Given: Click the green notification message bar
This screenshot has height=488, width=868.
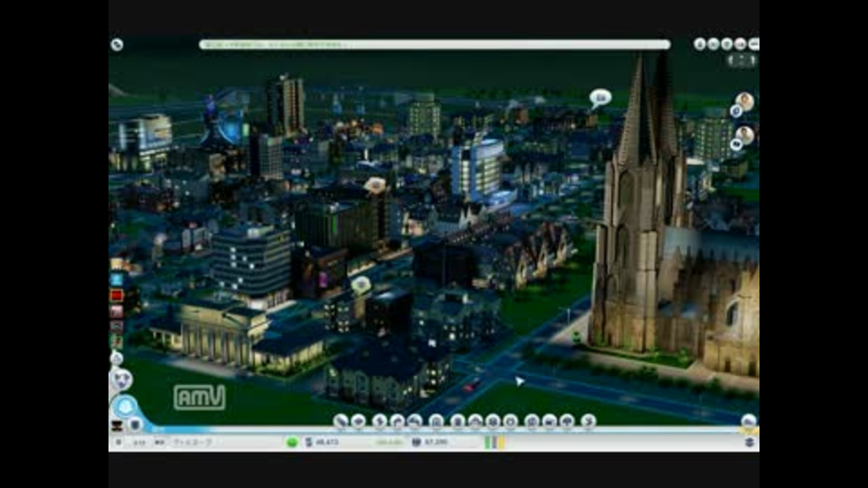Looking at the screenshot, I should [x=435, y=44].
